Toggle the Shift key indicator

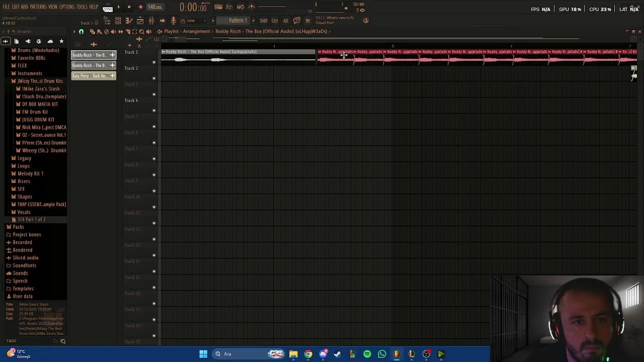click(x=264, y=21)
